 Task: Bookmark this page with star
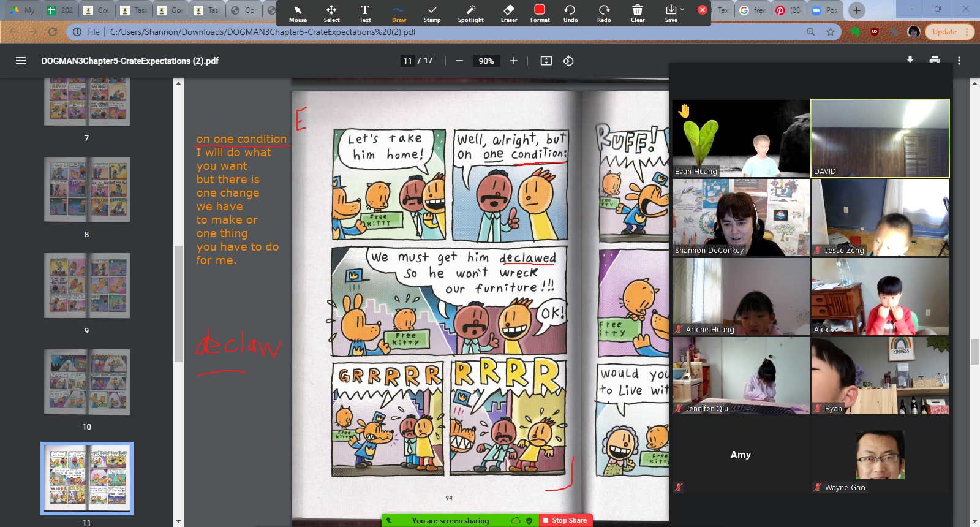coord(831,32)
